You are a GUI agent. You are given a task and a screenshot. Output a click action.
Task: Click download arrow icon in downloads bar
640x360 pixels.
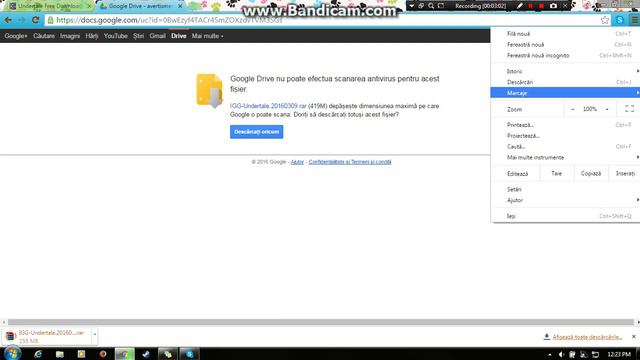[x=547, y=337]
